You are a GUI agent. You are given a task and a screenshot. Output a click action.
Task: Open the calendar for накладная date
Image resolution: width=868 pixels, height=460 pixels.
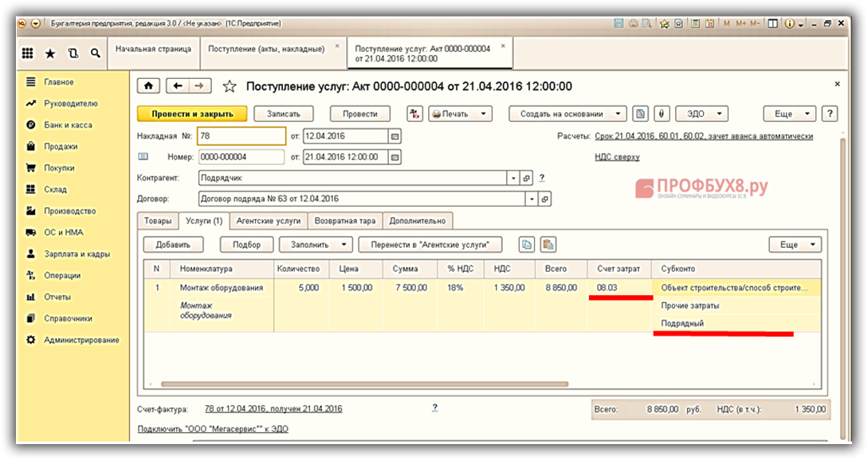395,136
